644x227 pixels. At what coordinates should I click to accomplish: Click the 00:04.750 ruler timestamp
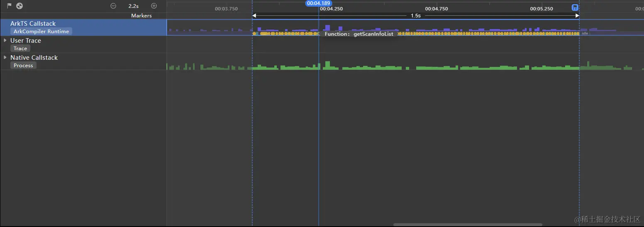(437, 9)
